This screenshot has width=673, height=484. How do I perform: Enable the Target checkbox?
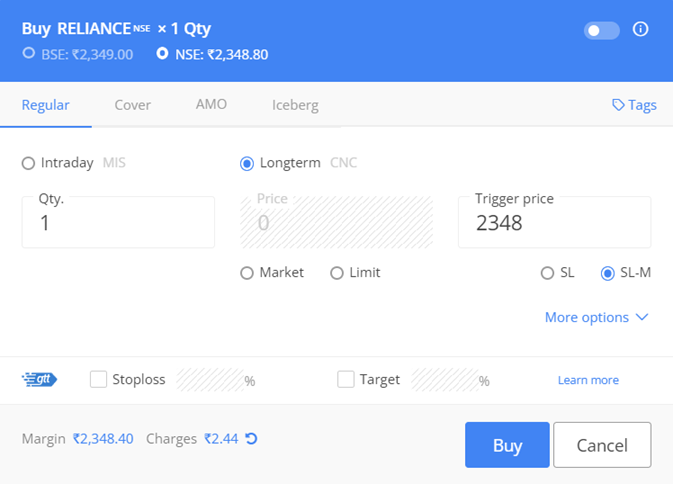346,379
